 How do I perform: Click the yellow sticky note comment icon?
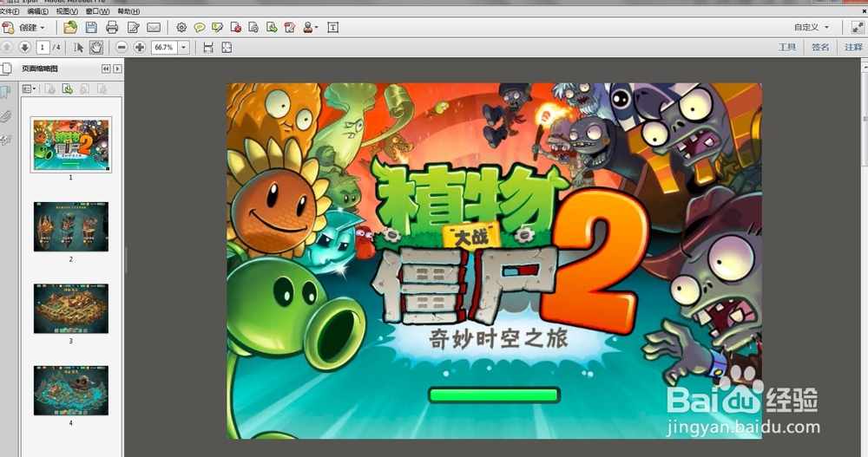tap(200, 27)
